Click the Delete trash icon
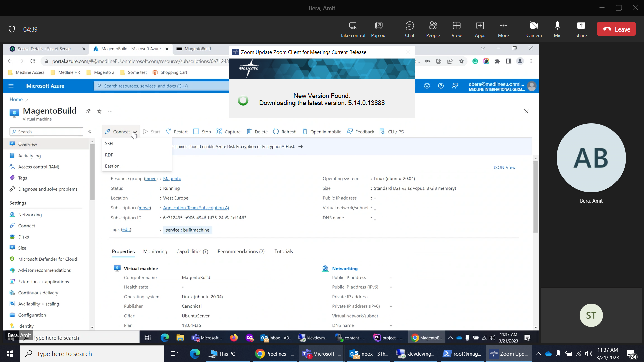This screenshot has height=362, width=644. coord(249,132)
